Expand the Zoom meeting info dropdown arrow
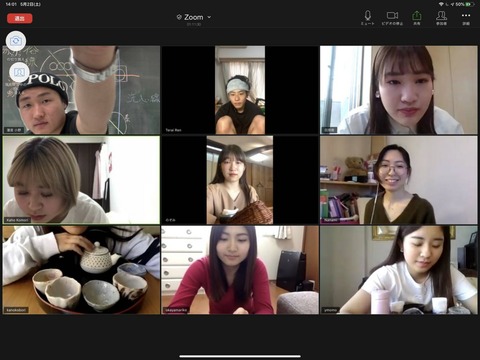Screen dimensions: 480x360 (x=209, y=17)
